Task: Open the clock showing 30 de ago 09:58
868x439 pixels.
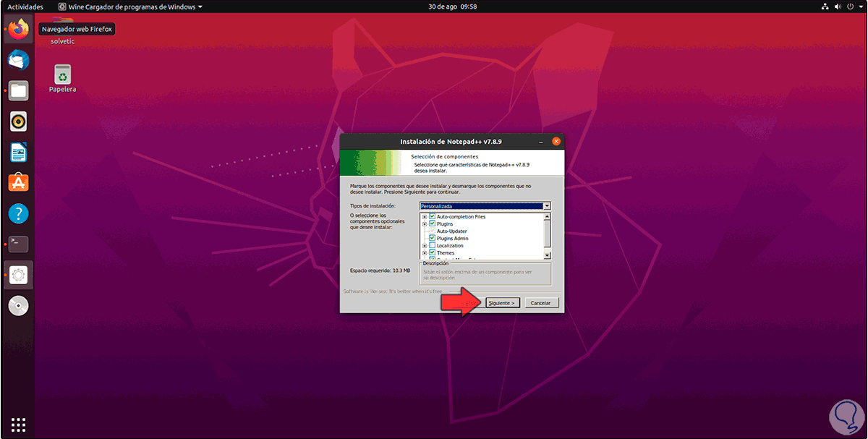Action: click(x=451, y=7)
